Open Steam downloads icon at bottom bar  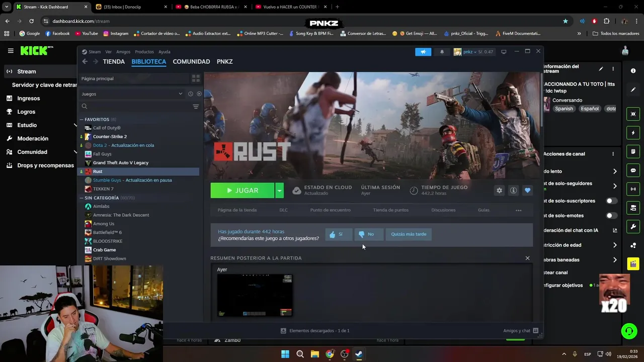283,331
